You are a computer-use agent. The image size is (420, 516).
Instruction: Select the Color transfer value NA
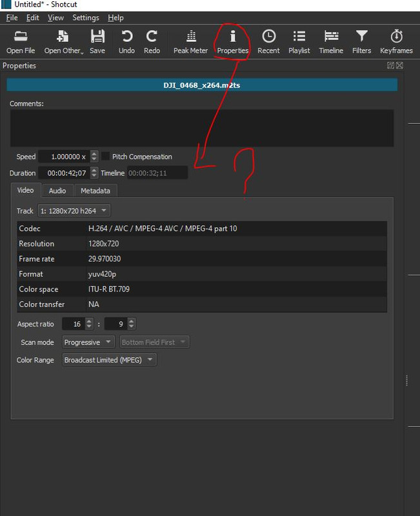94,304
